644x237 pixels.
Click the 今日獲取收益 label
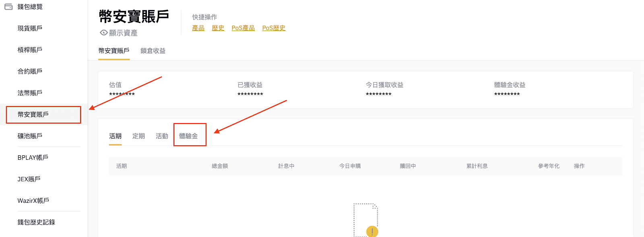[x=384, y=85]
